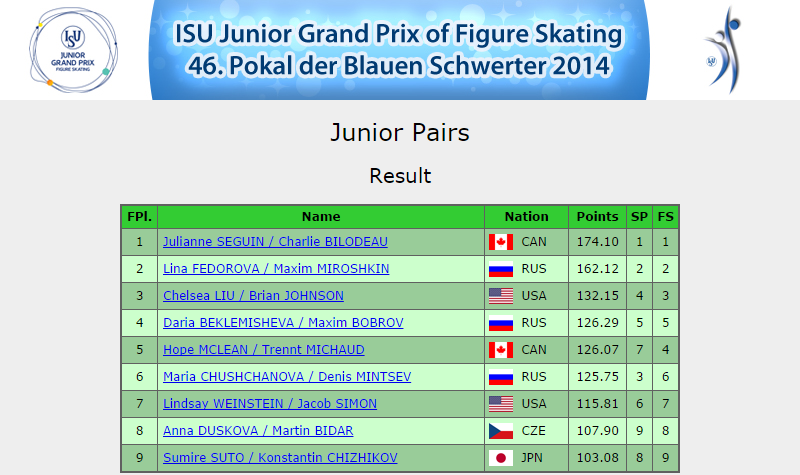Open Julianne SEGUIN / Charlie BILODEAU link
Viewport: 800px width, 475px height.
point(275,242)
